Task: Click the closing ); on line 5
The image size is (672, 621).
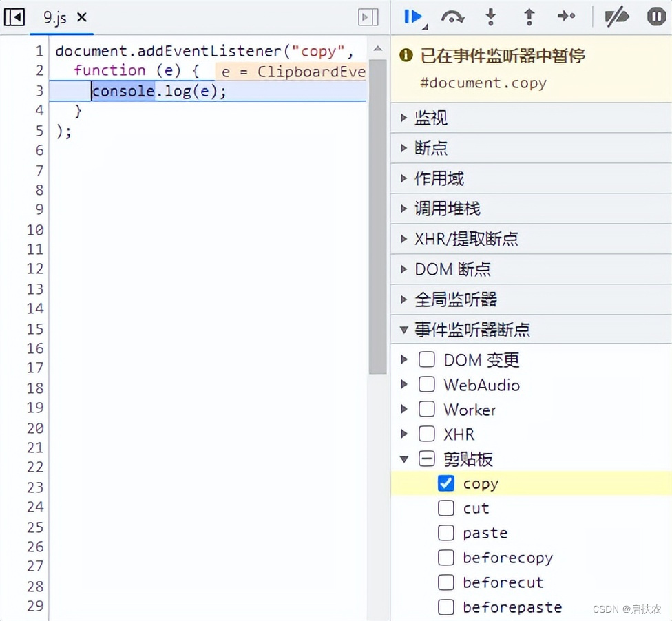Action: [x=64, y=131]
